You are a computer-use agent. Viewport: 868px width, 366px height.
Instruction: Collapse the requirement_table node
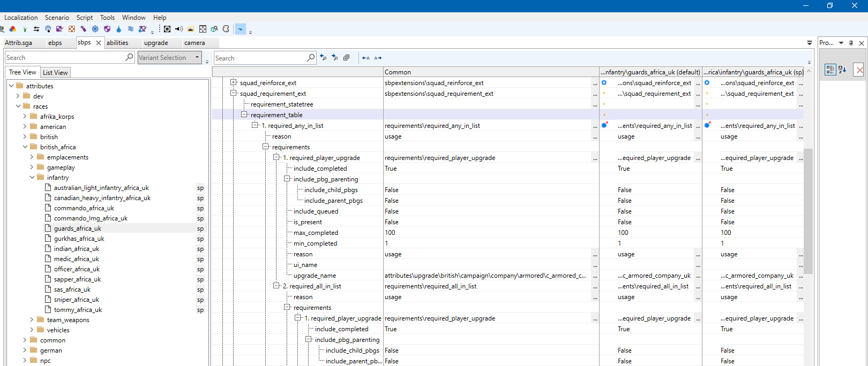(x=244, y=115)
